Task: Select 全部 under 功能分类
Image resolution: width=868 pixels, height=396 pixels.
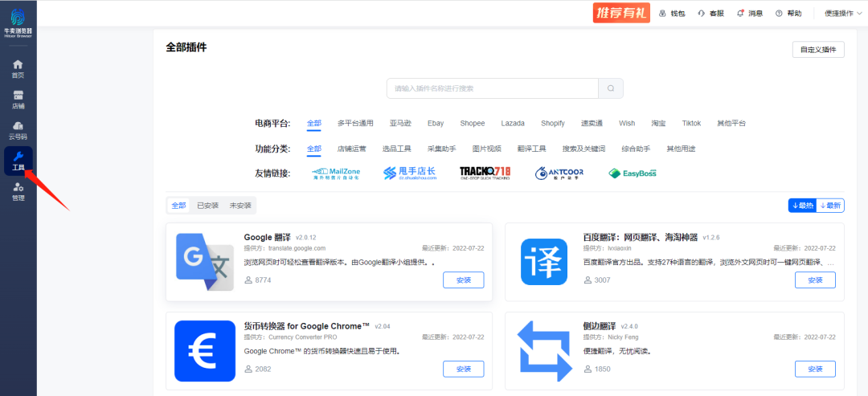Action: tap(314, 149)
